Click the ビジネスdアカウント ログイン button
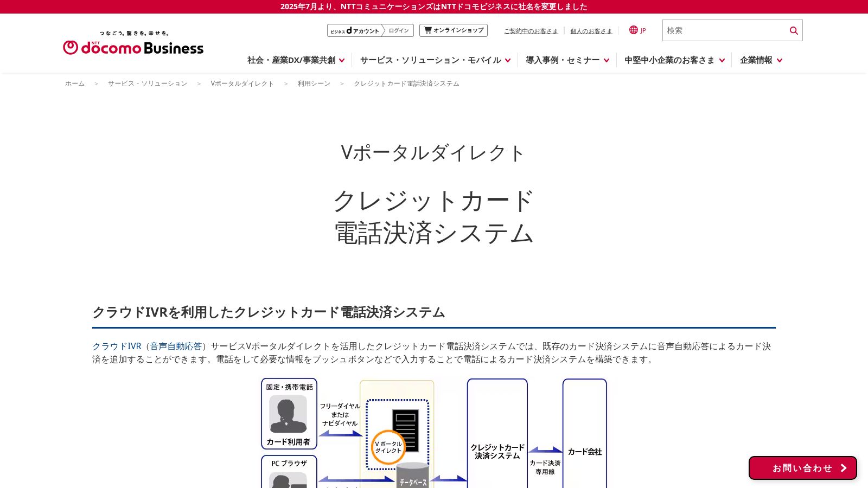The height and width of the screenshot is (488, 868). [x=371, y=30]
